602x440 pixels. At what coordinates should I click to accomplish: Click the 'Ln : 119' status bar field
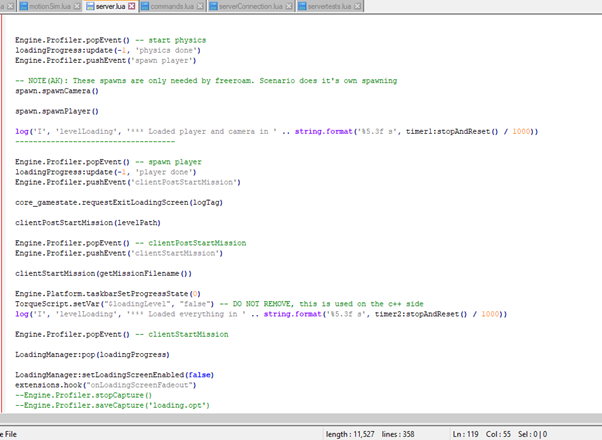pos(465,434)
